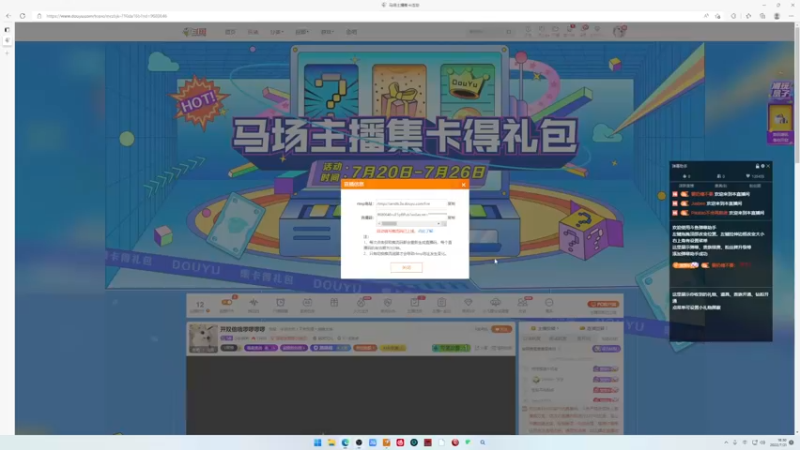Open the diamond icon in the streamer toolbar
Image resolution: width=800 pixels, height=450 pixels.
468,303
